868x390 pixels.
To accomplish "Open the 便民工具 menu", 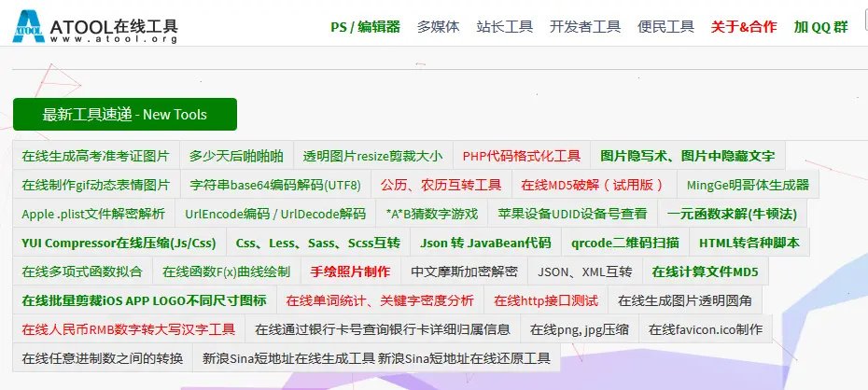I will [x=665, y=26].
